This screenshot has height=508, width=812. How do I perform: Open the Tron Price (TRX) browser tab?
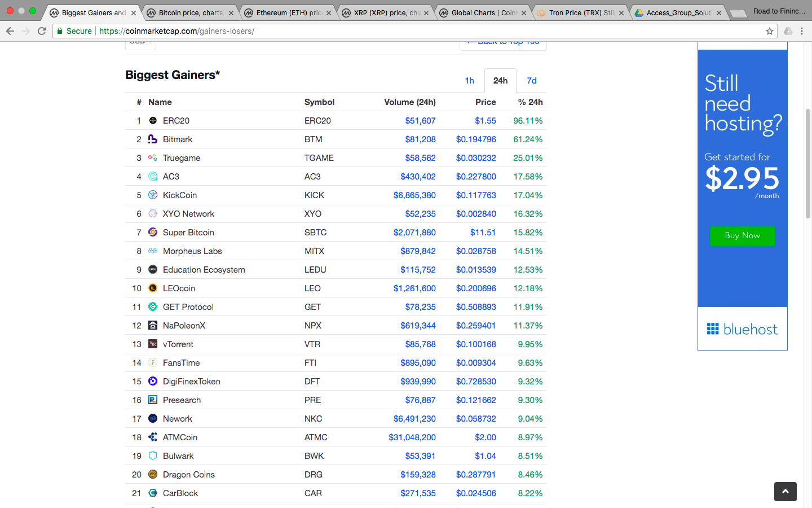pyautogui.click(x=581, y=12)
